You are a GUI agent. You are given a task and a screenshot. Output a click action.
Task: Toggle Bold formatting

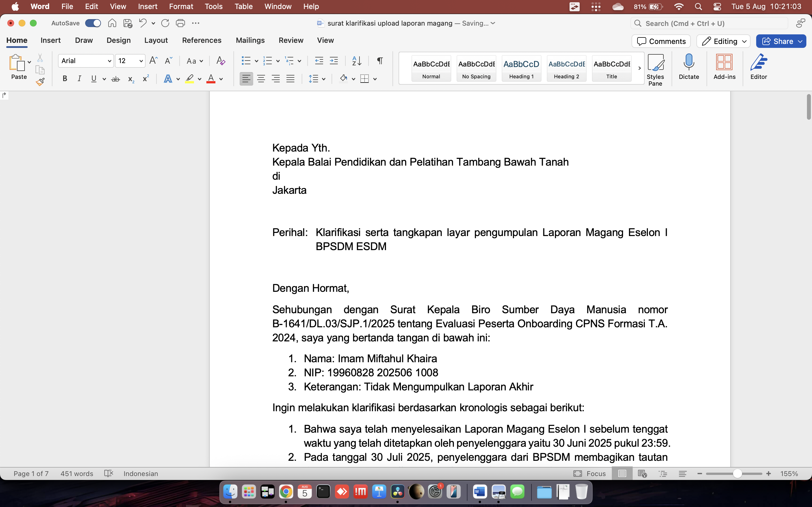coord(65,79)
